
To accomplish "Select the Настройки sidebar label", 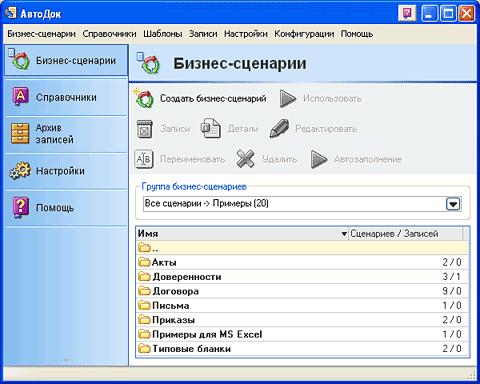I will click(60, 171).
